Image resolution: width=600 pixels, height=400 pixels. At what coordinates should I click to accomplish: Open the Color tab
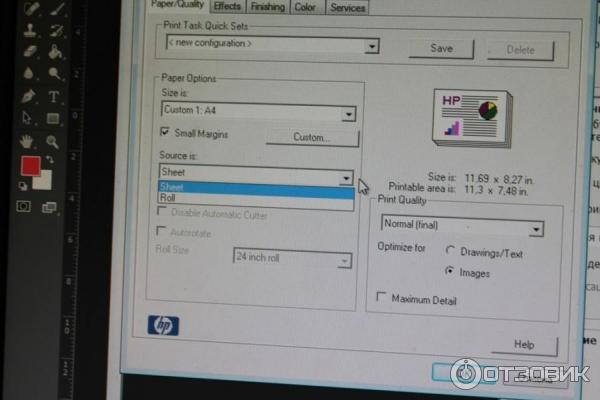coord(305,6)
